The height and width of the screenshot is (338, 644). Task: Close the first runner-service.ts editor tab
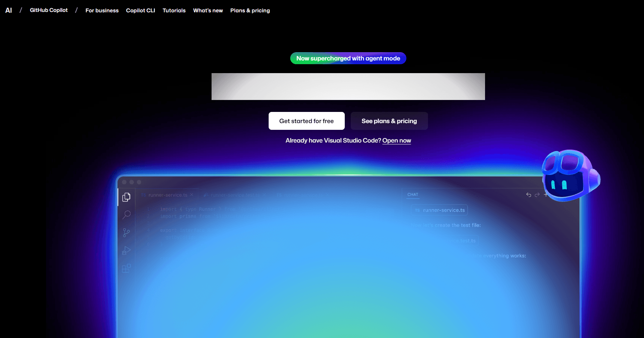pos(192,195)
